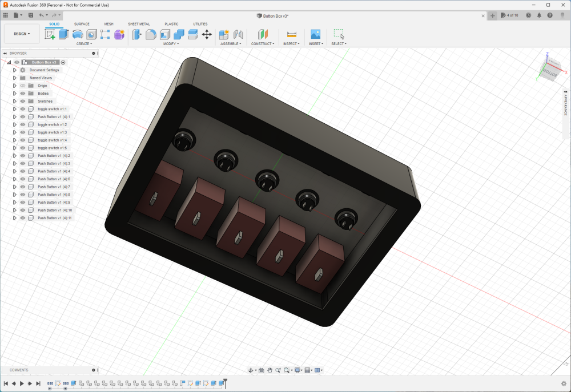The width and height of the screenshot is (571, 392).
Task: Select the Pan hand icon in navigation bar
Action: [x=270, y=370]
